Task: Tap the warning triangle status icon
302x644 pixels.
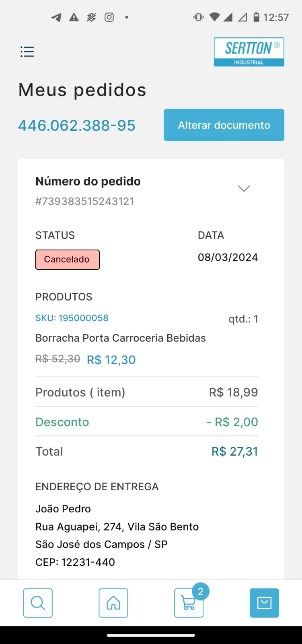Action: click(74, 17)
